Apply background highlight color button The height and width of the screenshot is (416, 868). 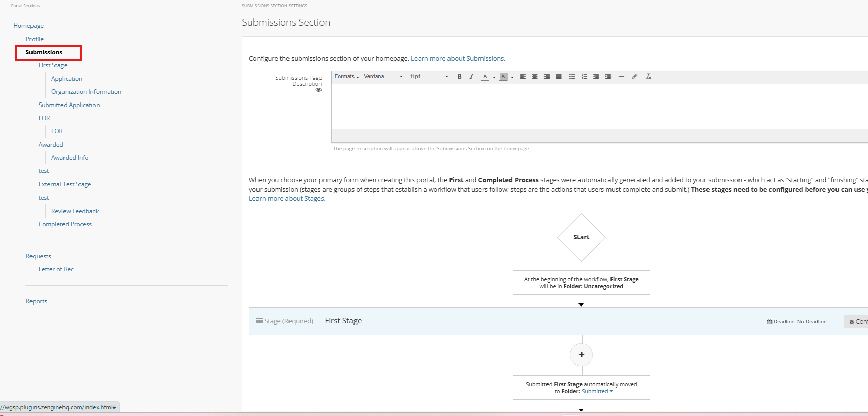[504, 77]
